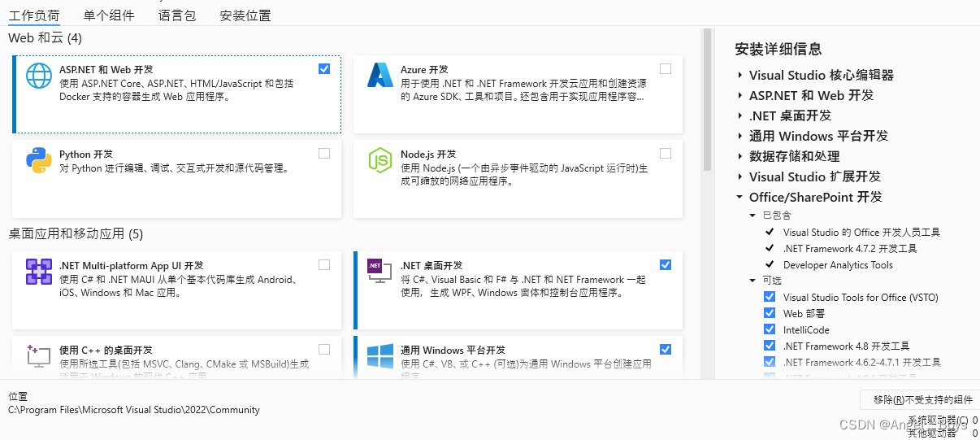This screenshot has height=440, width=980.
Task: Click the Developer Analytics Tools item
Action: [x=838, y=264]
